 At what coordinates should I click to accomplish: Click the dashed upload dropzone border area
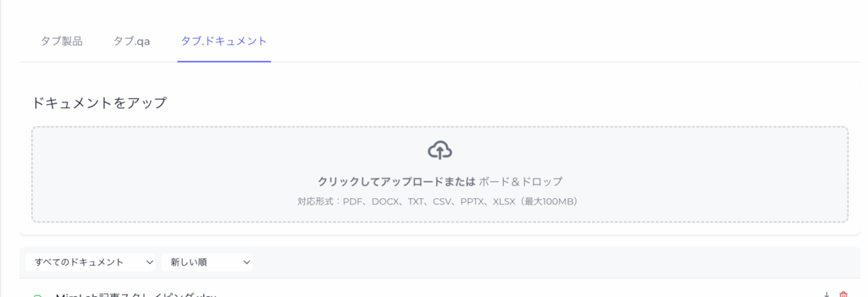170,169
